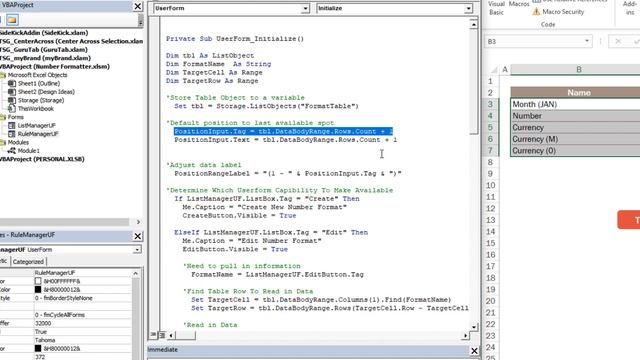The image size is (640, 360).
Task: Open the Sheet1 (Outline) object
Action: 38,83
